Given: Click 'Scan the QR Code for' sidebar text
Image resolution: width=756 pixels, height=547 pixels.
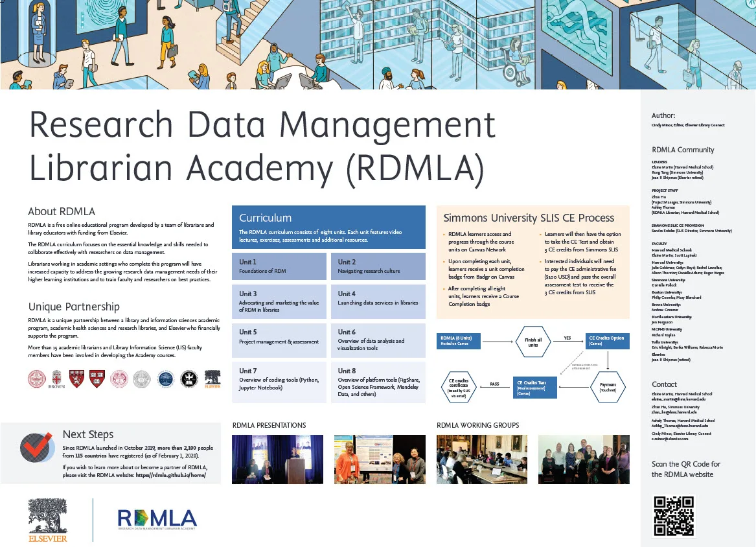Looking at the screenshot, I should (x=685, y=464).
